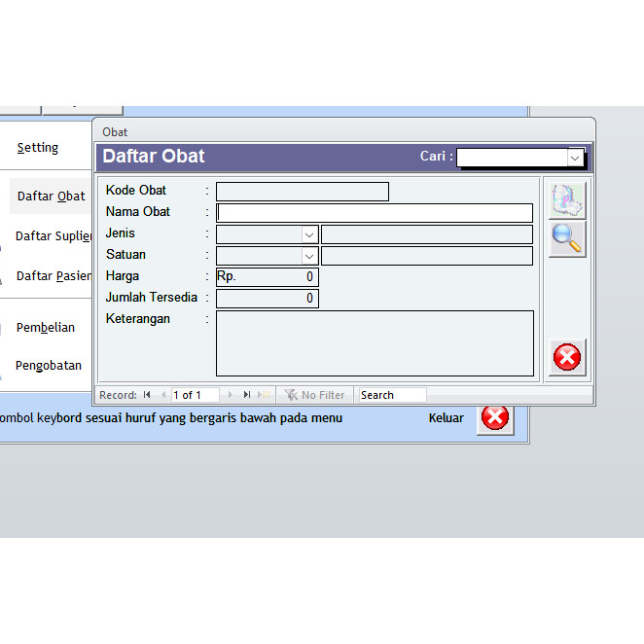The image size is (644, 644).
Task: Go to next record navigation arrow
Action: (x=230, y=395)
